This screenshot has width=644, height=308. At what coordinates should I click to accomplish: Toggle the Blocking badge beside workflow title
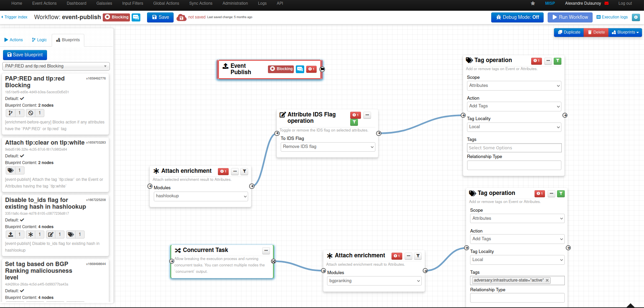pyautogui.click(x=117, y=17)
